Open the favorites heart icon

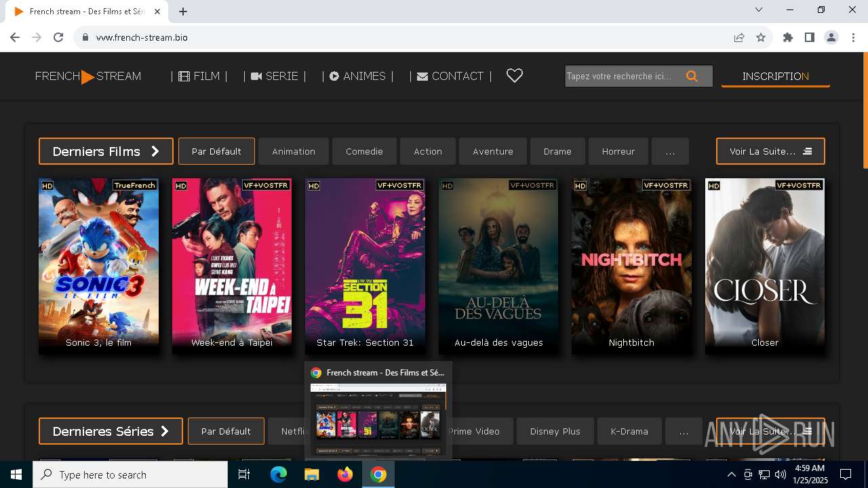point(515,76)
